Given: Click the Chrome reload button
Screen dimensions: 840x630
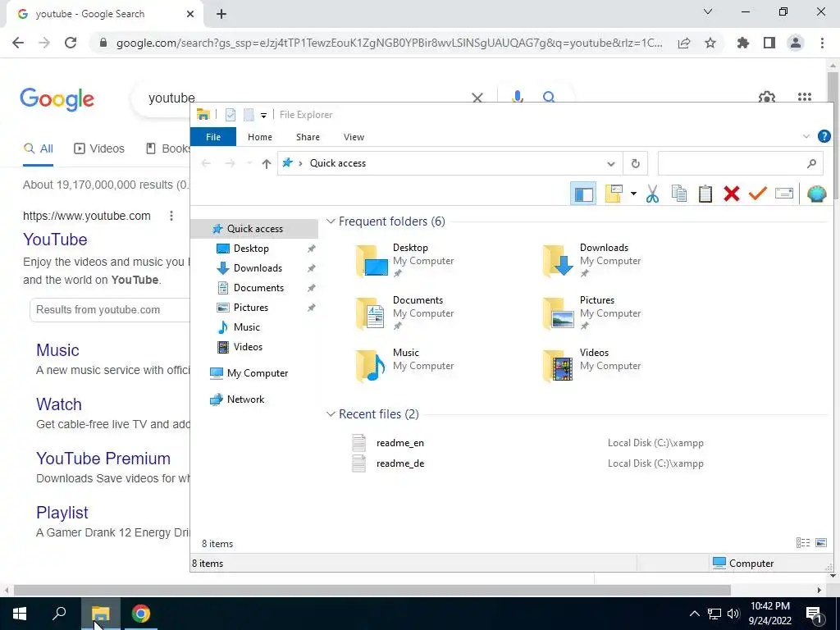Looking at the screenshot, I should click(71, 43).
